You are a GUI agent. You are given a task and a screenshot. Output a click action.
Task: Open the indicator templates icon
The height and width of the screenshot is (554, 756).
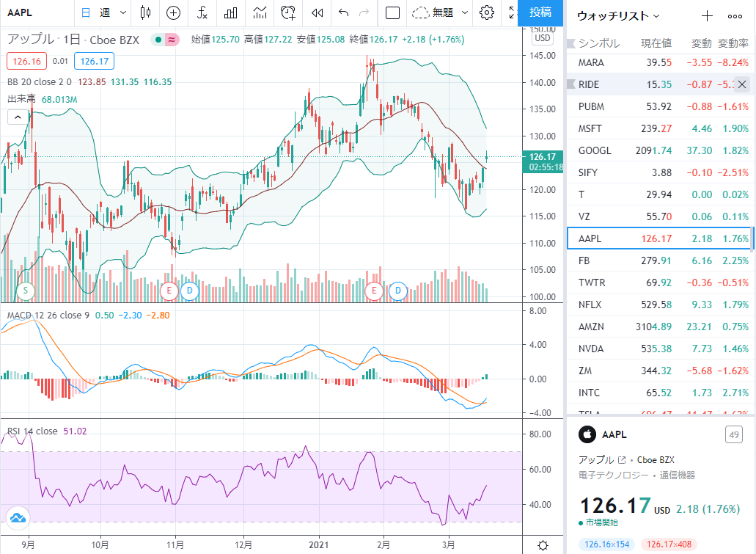[260, 12]
